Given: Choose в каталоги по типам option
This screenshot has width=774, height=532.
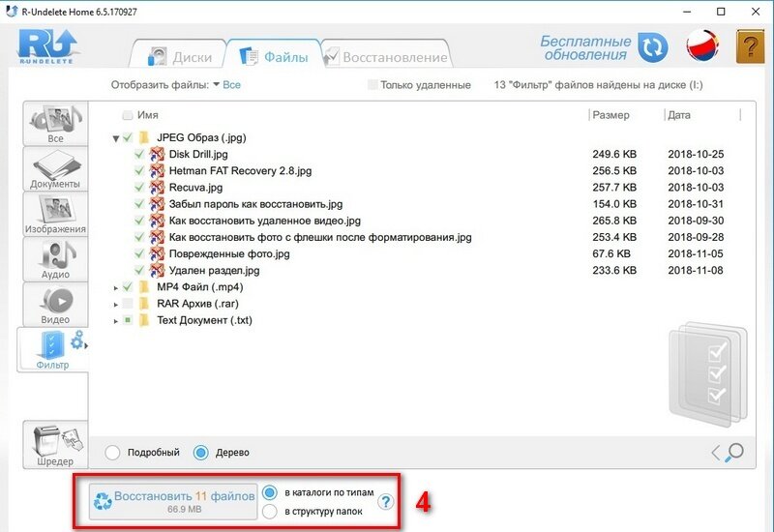Looking at the screenshot, I should pyautogui.click(x=270, y=492).
